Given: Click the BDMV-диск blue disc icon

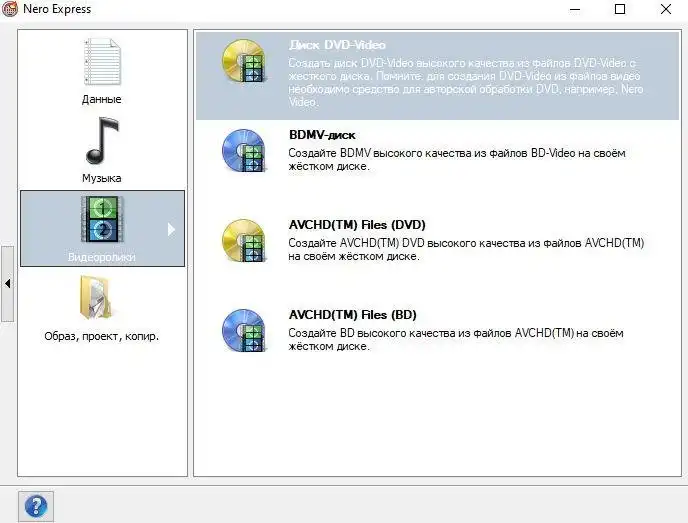Looking at the screenshot, I should [x=244, y=150].
